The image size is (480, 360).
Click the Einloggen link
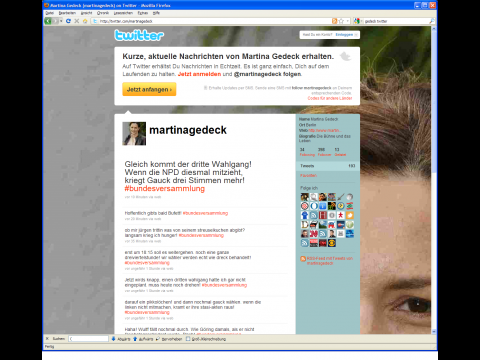click(x=344, y=35)
